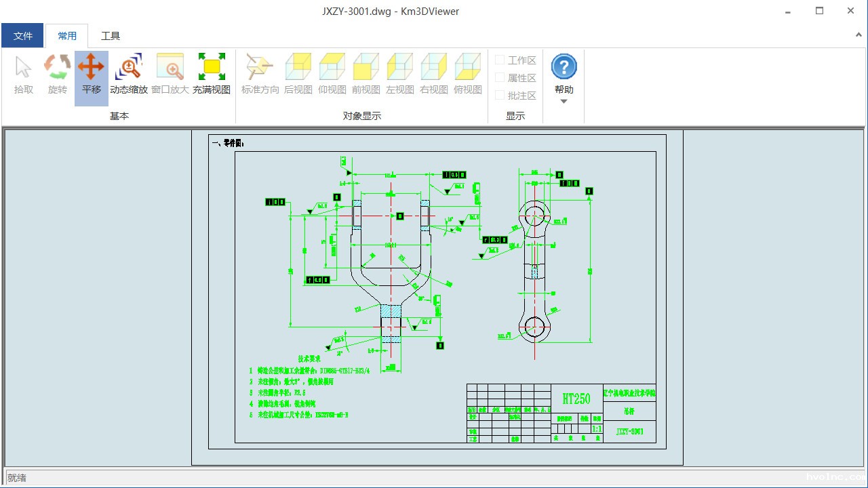
Task: Expand the 帮助 dropdown arrow
Action: (x=564, y=100)
